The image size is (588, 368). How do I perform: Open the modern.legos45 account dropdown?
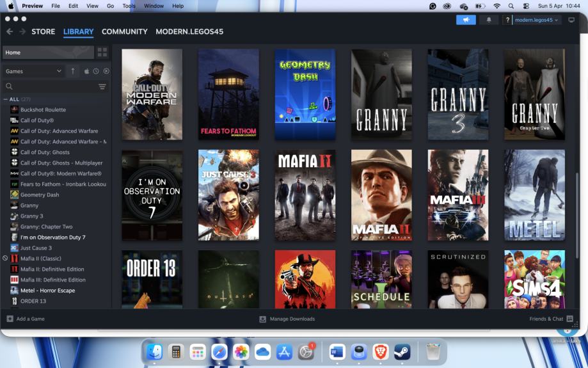coord(536,20)
